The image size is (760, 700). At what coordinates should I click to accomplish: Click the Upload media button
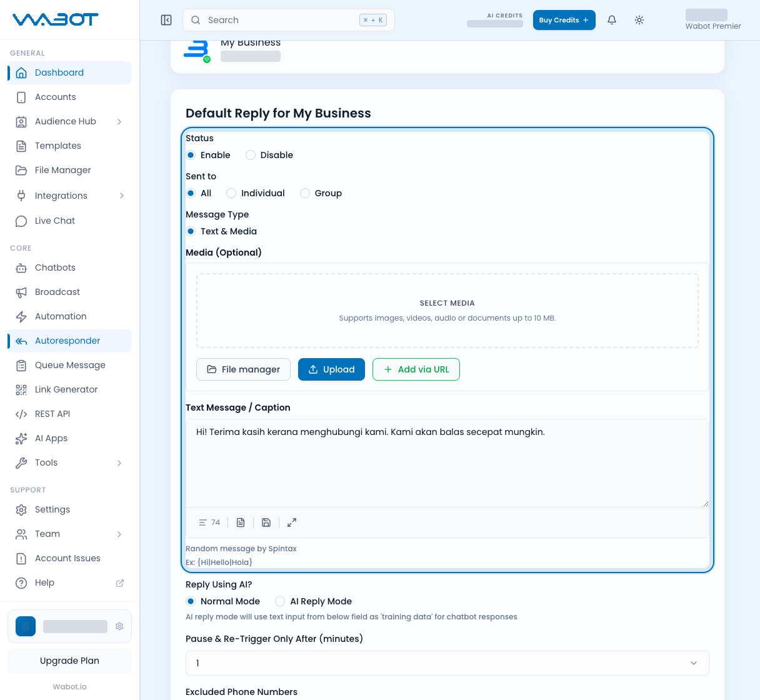331,369
